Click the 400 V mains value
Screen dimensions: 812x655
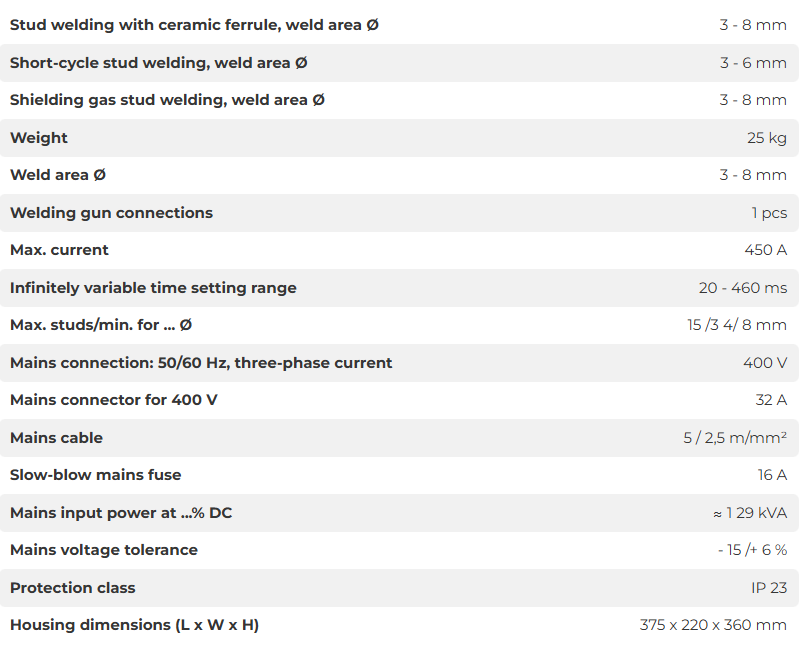point(765,363)
